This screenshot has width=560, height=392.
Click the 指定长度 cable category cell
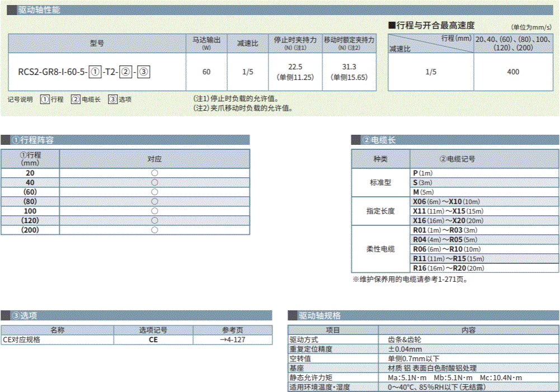pyautogui.click(x=380, y=211)
